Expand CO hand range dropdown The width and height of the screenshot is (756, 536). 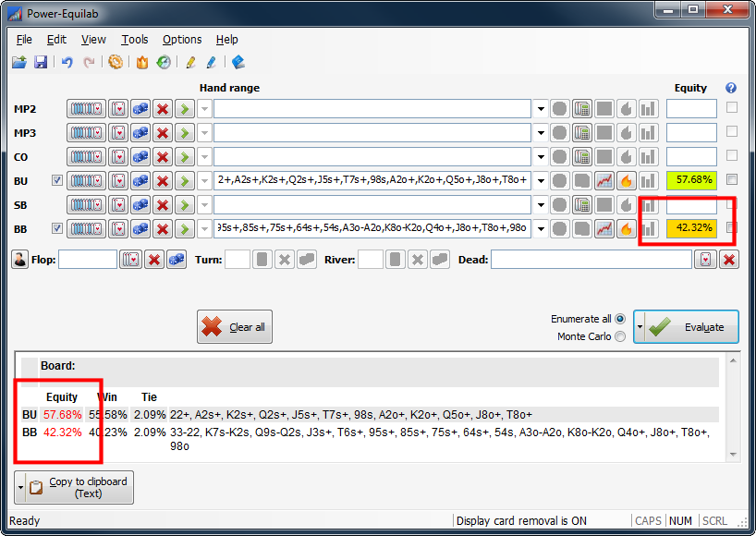541,157
